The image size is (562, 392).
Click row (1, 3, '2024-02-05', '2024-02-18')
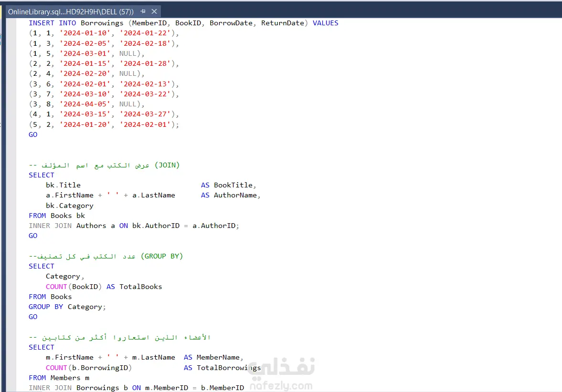coord(104,43)
